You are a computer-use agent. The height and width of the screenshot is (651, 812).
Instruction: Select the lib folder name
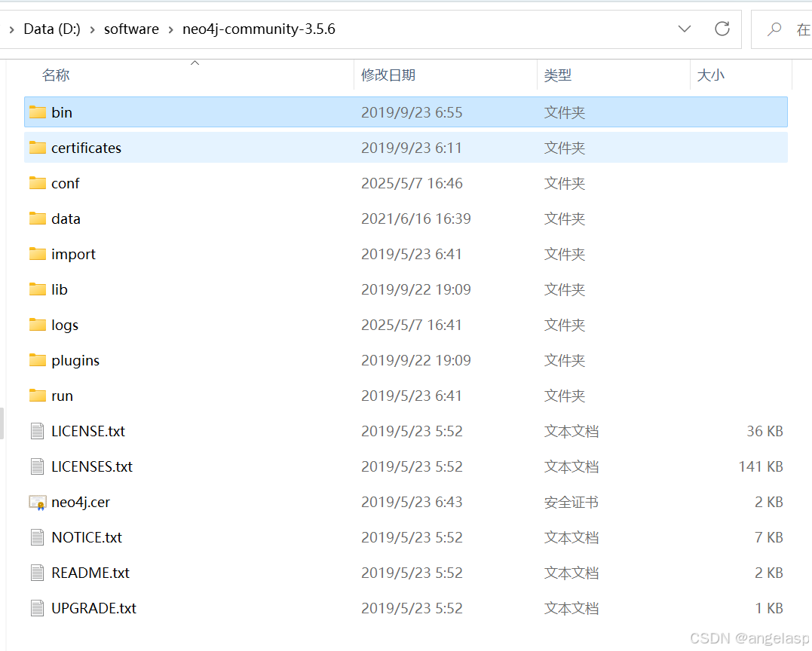(60, 290)
